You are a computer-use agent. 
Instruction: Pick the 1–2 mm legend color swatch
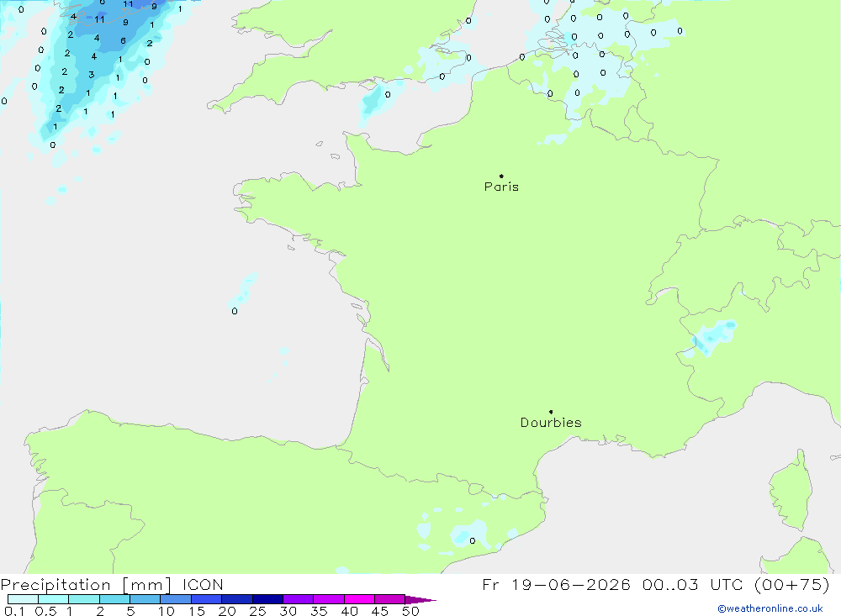(84, 599)
